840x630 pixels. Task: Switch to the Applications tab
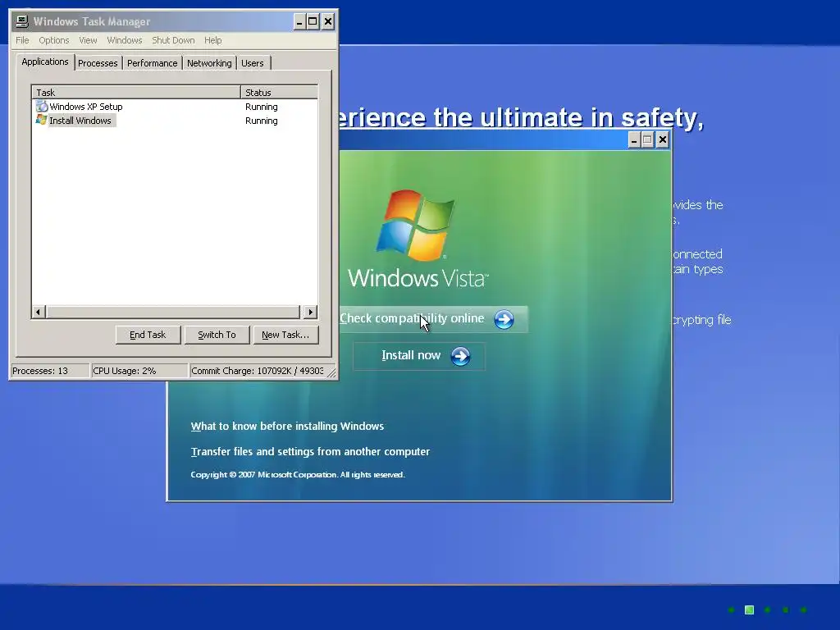click(x=44, y=62)
